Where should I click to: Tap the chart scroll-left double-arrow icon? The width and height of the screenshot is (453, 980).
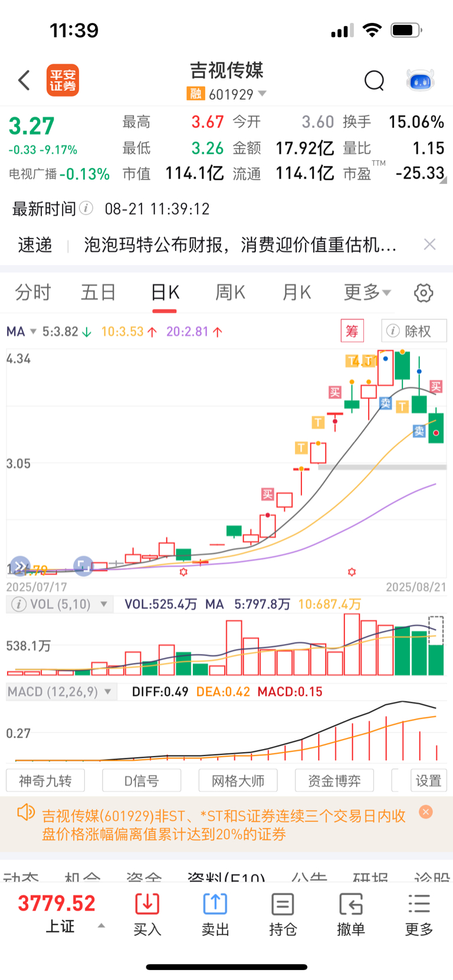(20, 566)
